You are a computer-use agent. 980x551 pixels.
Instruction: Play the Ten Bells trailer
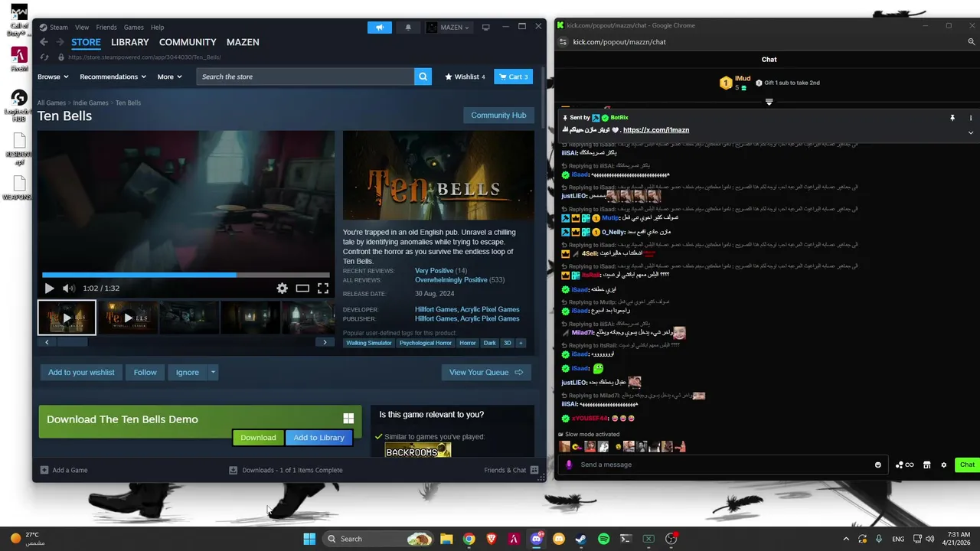[x=49, y=289]
